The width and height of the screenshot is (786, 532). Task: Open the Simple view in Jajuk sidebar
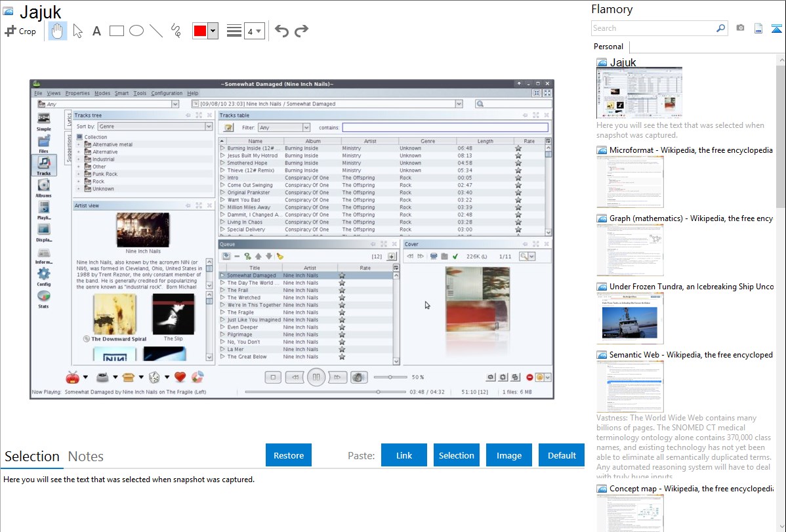(x=43, y=122)
